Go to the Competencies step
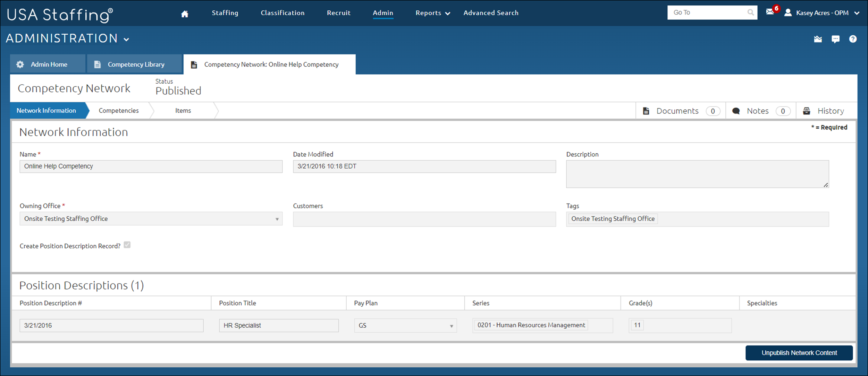 [x=119, y=111]
